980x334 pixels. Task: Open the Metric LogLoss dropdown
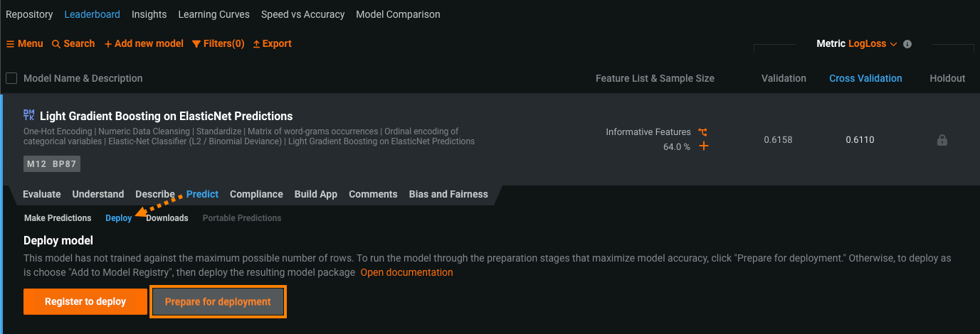tap(872, 43)
